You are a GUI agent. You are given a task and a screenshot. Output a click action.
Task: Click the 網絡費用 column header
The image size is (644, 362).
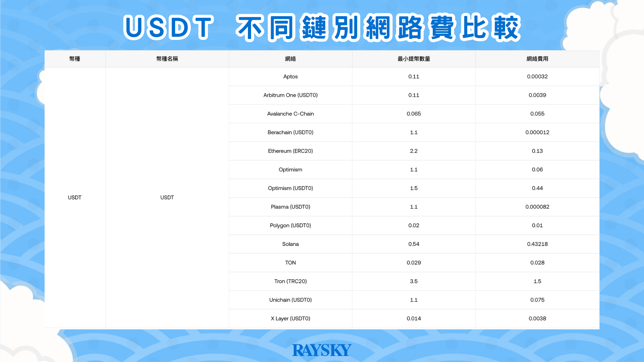[537, 59]
